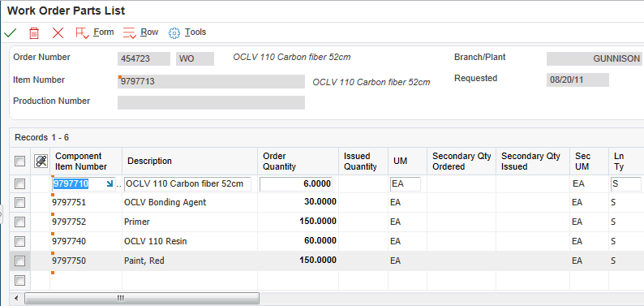The width and height of the screenshot is (644, 306).
Task: Open the Row menu
Action: (x=149, y=32)
